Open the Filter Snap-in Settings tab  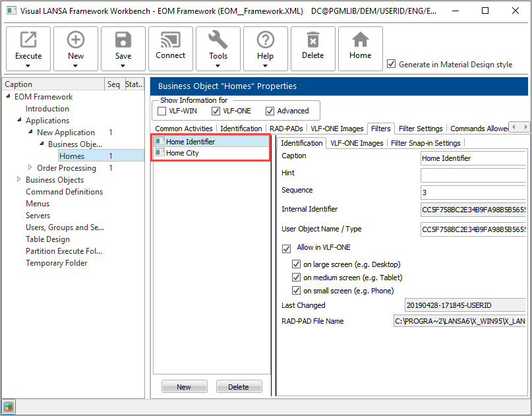pyautogui.click(x=425, y=143)
